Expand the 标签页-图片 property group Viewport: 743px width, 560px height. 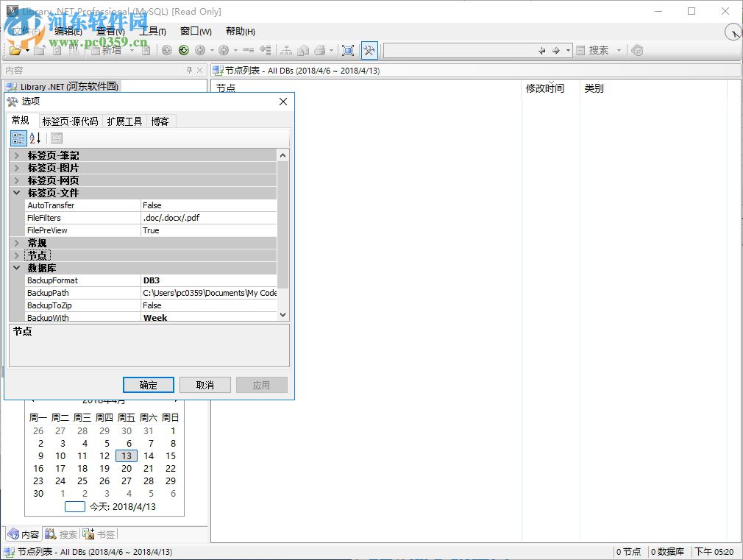point(16,168)
